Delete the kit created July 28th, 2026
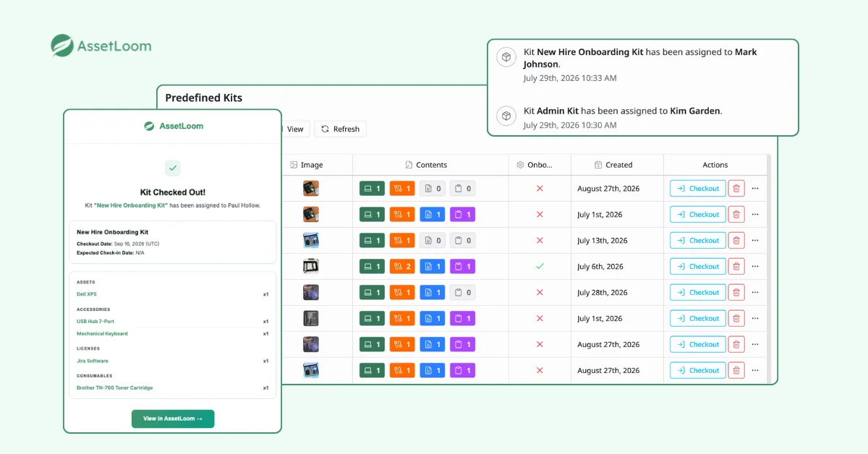Image resolution: width=868 pixels, height=454 pixels. click(736, 292)
